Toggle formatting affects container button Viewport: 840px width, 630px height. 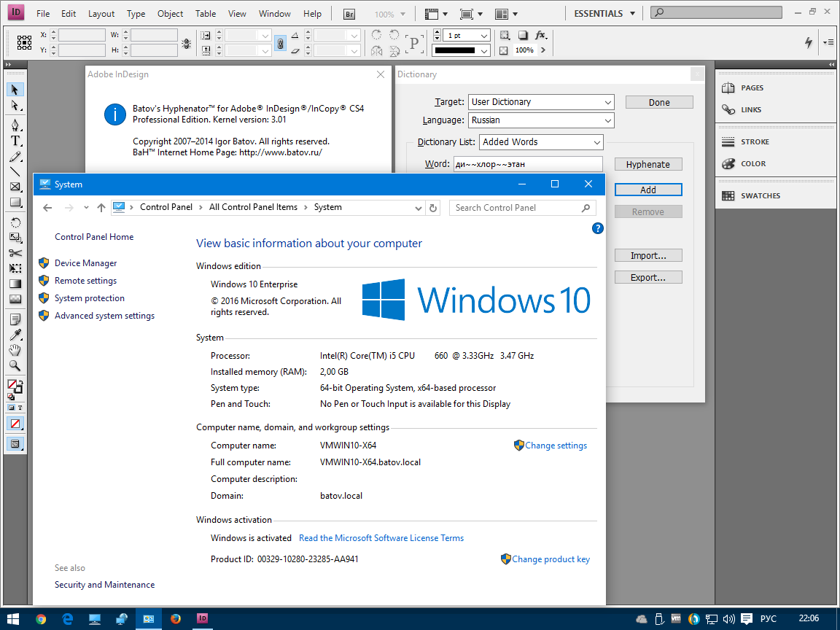(11, 408)
